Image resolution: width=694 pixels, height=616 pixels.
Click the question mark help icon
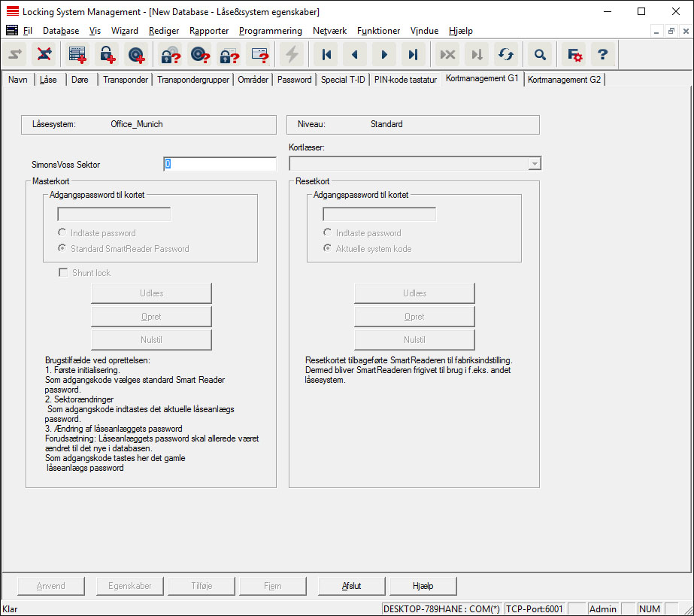click(602, 54)
